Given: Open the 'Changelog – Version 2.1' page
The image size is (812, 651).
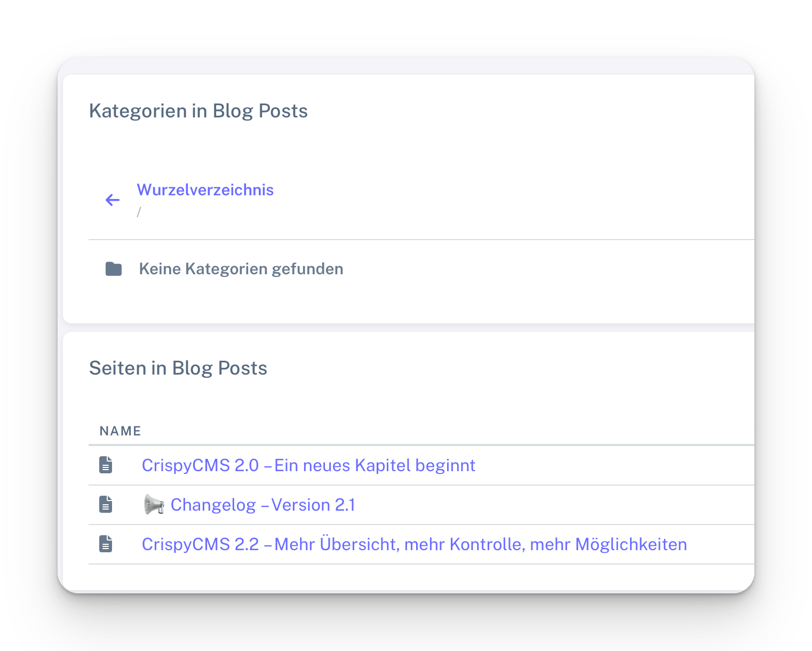Looking at the screenshot, I should 262,505.
